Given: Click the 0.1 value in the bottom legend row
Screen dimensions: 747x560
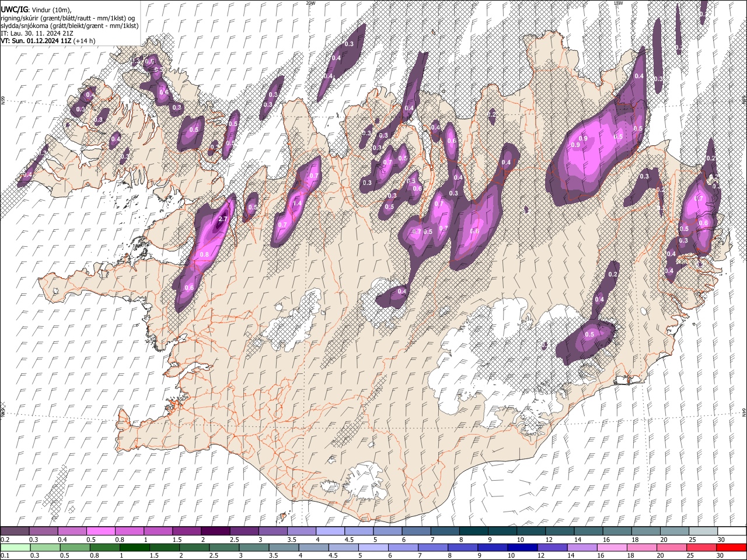Looking at the screenshot, I should click(x=5, y=556).
